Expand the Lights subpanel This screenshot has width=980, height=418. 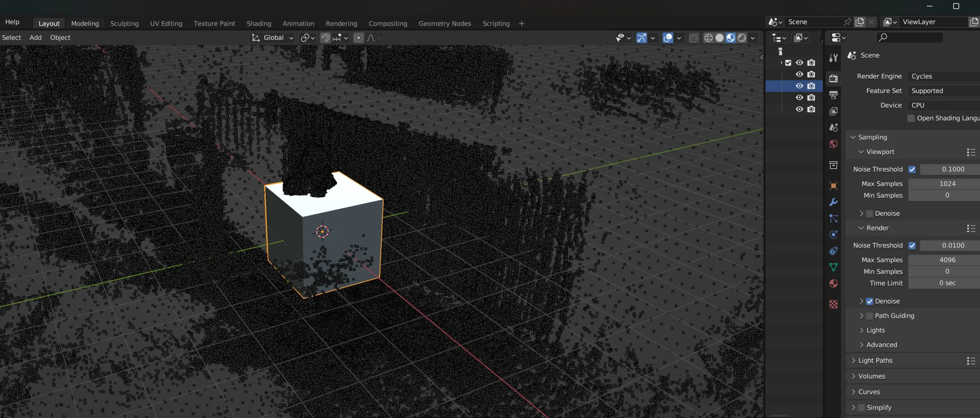coord(875,330)
